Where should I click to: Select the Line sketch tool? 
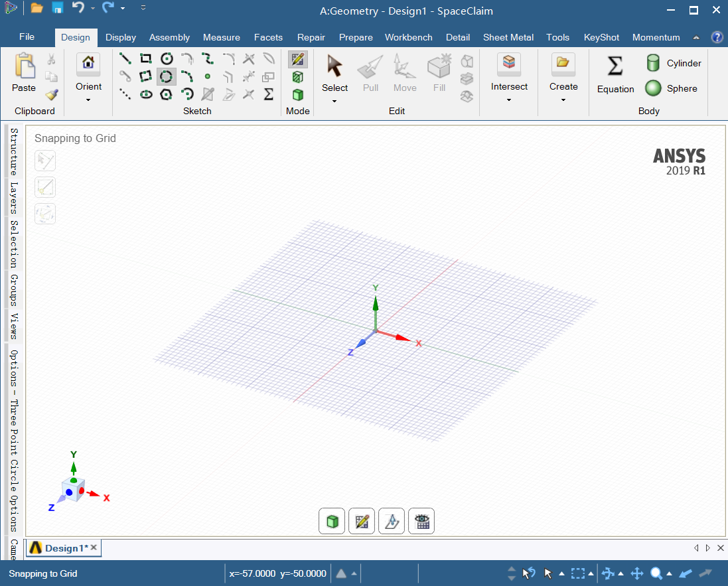(125, 59)
